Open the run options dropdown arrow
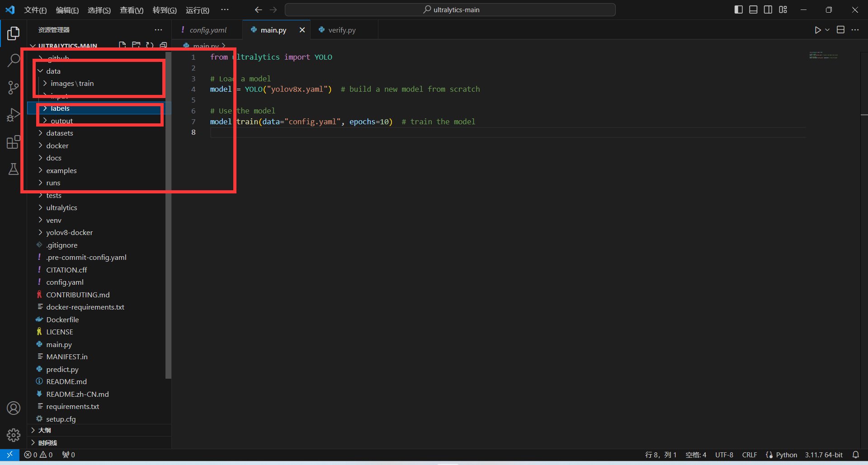 pyautogui.click(x=827, y=30)
